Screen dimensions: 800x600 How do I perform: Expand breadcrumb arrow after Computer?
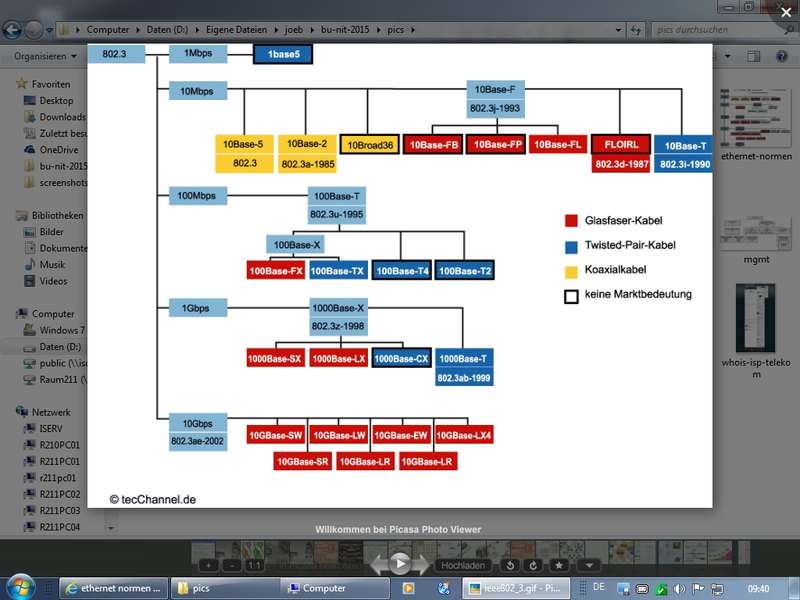(x=138, y=30)
